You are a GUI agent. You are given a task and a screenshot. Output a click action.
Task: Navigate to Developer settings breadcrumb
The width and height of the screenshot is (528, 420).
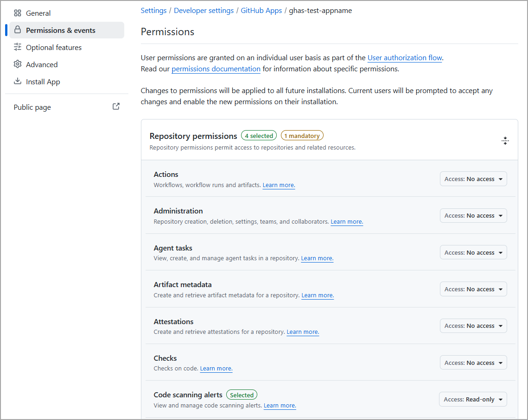(204, 11)
